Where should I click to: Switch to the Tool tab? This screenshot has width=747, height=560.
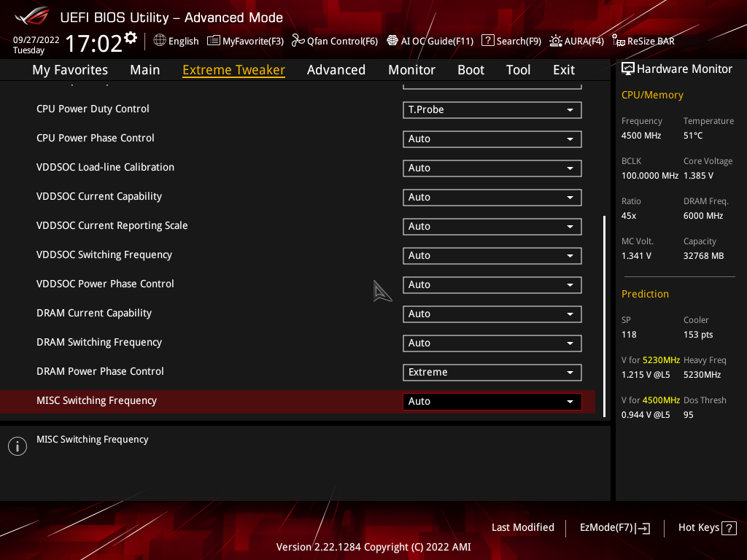519,70
